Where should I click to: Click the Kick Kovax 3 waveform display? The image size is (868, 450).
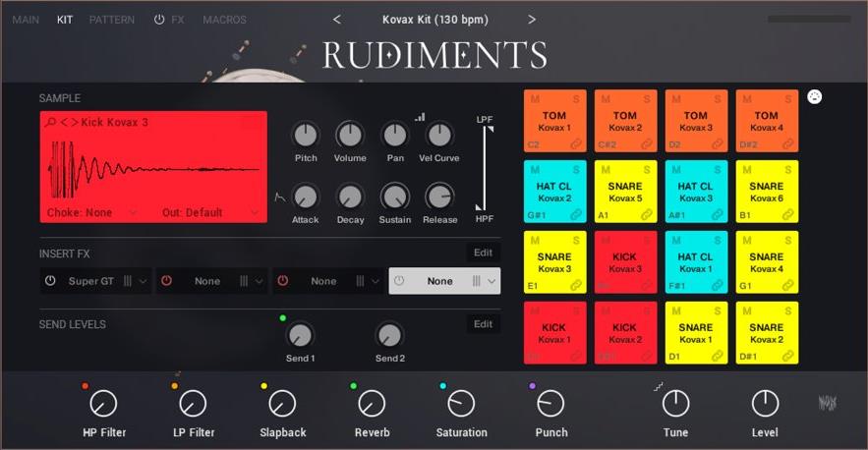[153, 168]
